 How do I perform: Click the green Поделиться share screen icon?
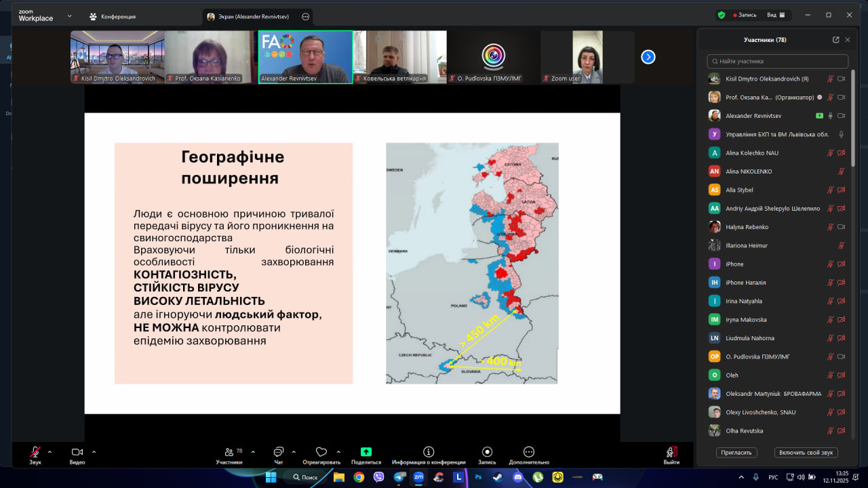(366, 452)
